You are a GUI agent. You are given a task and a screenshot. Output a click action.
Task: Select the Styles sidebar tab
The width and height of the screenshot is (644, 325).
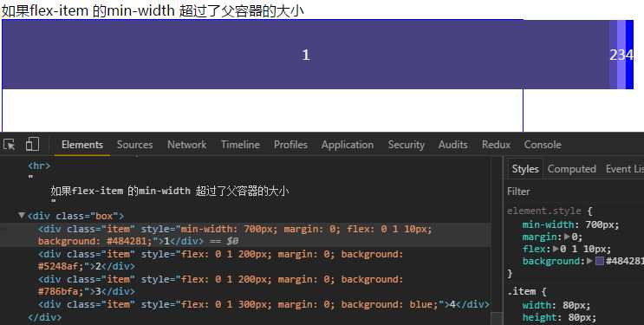[x=525, y=169]
